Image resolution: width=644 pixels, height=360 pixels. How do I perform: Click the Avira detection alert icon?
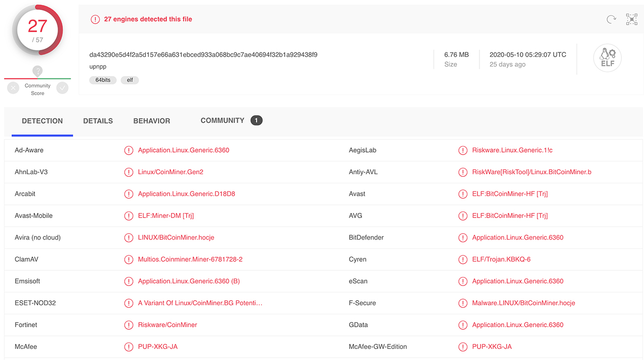(129, 238)
